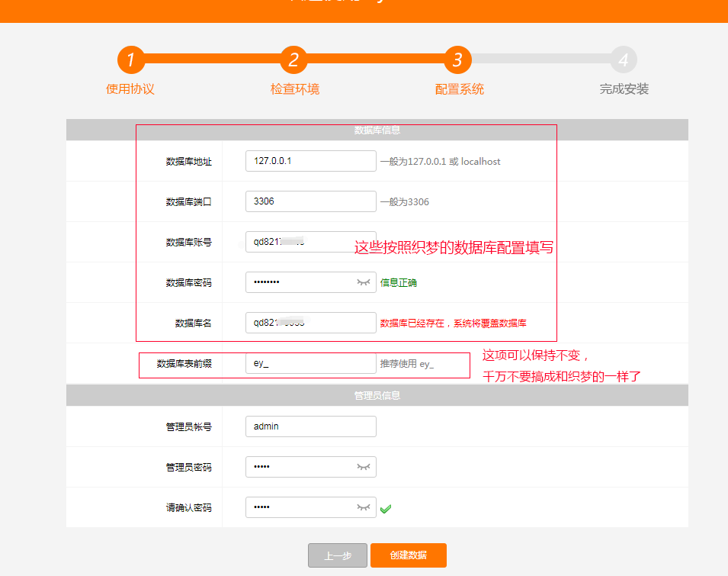Toggle confirm password visibility
The width and height of the screenshot is (728, 576).
click(364, 507)
